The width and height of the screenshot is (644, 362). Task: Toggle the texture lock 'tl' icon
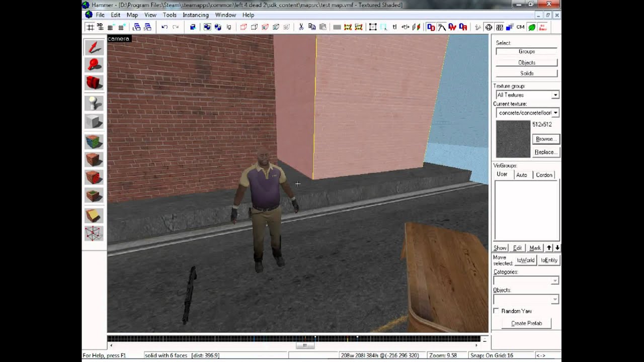pyautogui.click(x=394, y=27)
